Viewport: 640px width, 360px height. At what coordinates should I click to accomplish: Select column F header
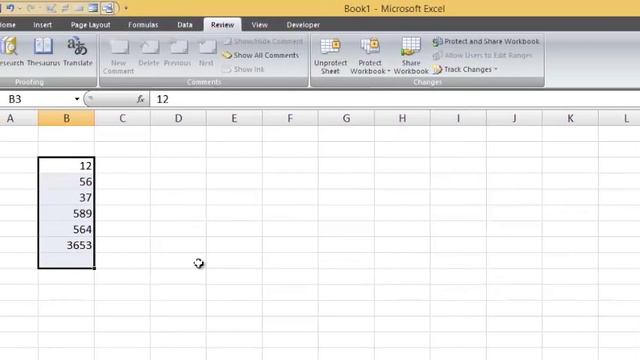coord(290,118)
